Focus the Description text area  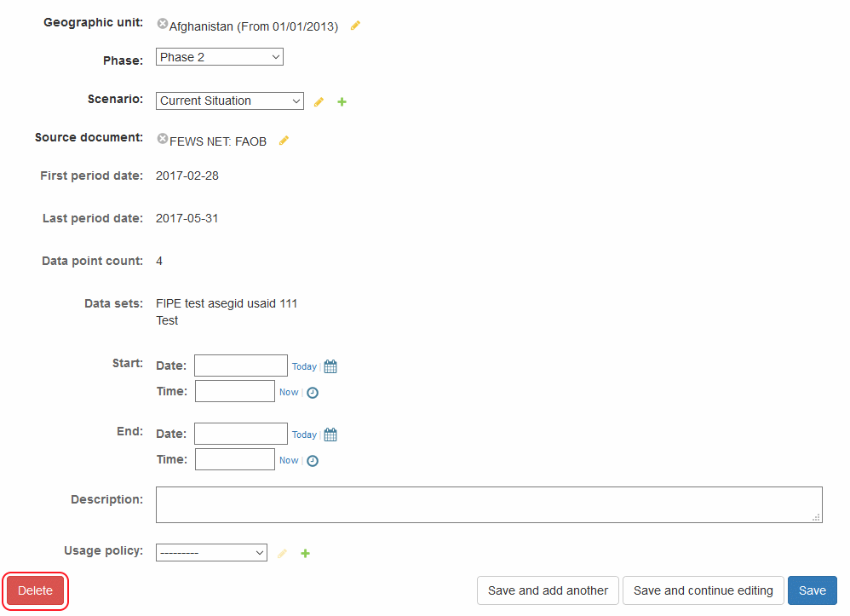coord(489,504)
